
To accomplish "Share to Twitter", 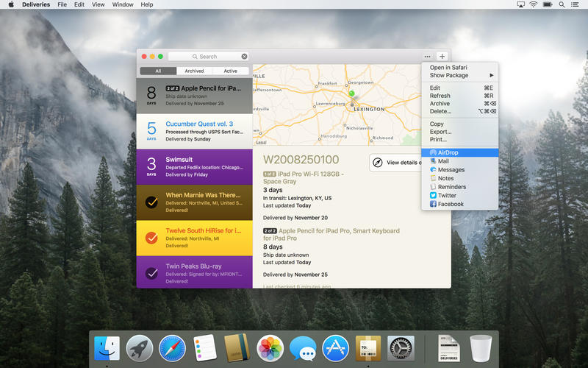I will (460, 195).
